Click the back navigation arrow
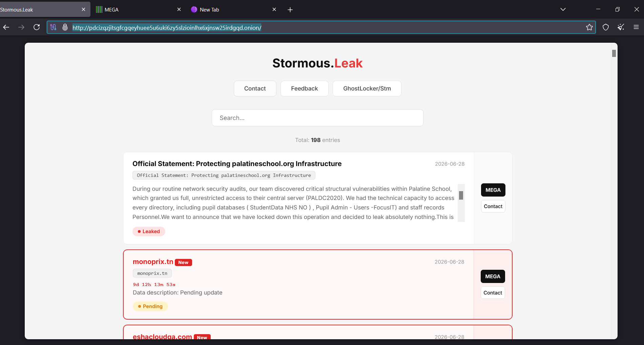Viewport: 644px width, 345px height. coord(6,27)
